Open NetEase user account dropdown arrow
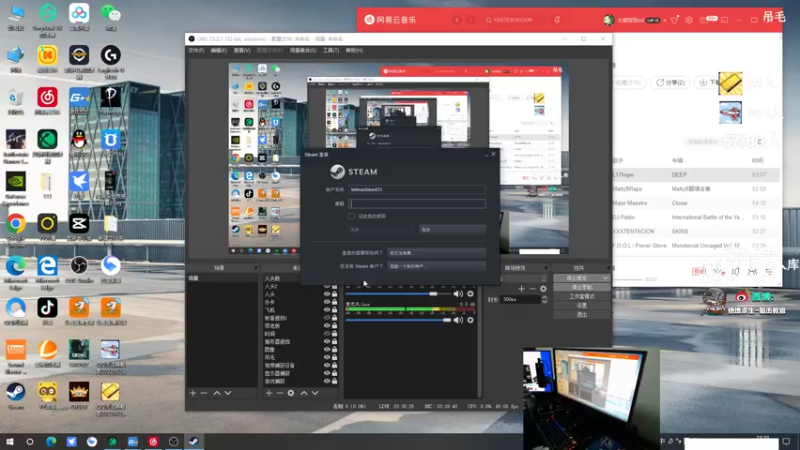 665,20
